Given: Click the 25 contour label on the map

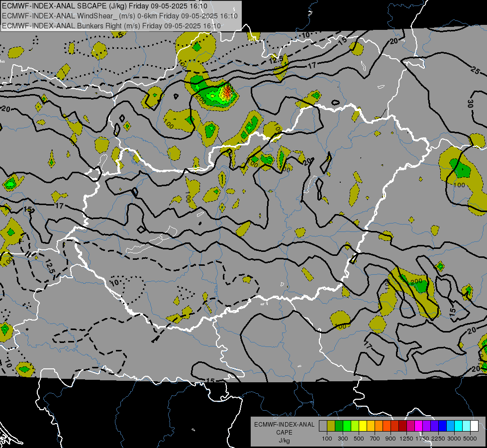Looking at the screenshot, I should pos(475,71).
